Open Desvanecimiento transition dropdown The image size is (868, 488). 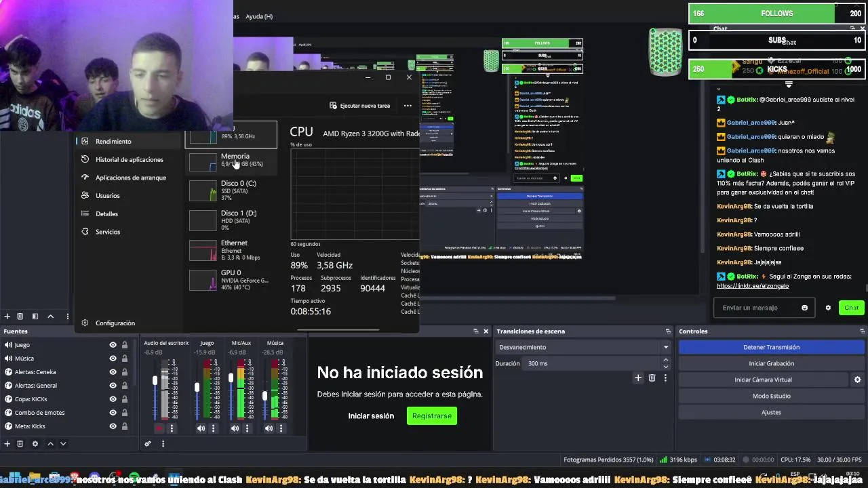(583, 347)
